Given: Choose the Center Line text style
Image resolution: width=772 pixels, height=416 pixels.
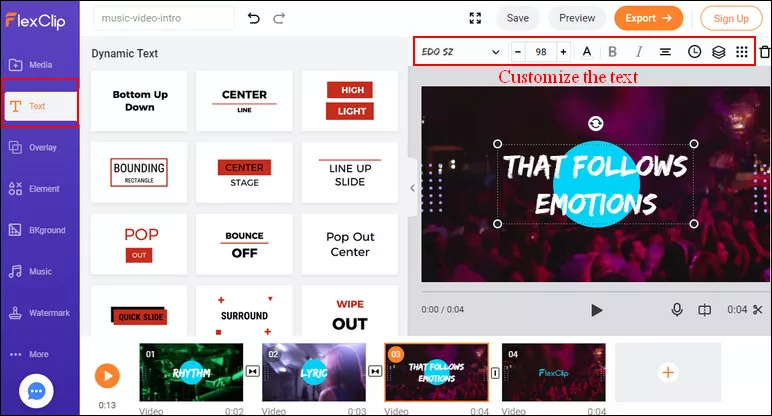Looking at the screenshot, I should point(244,101).
